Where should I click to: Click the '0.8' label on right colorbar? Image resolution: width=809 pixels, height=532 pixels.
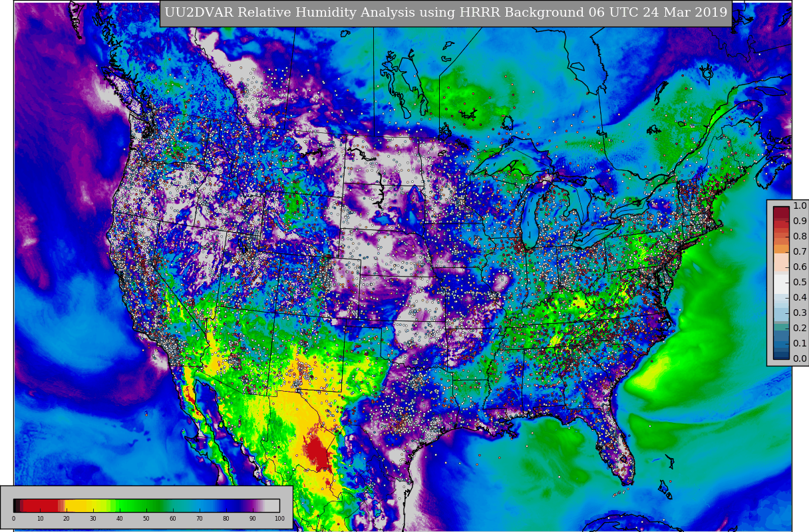pos(800,237)
